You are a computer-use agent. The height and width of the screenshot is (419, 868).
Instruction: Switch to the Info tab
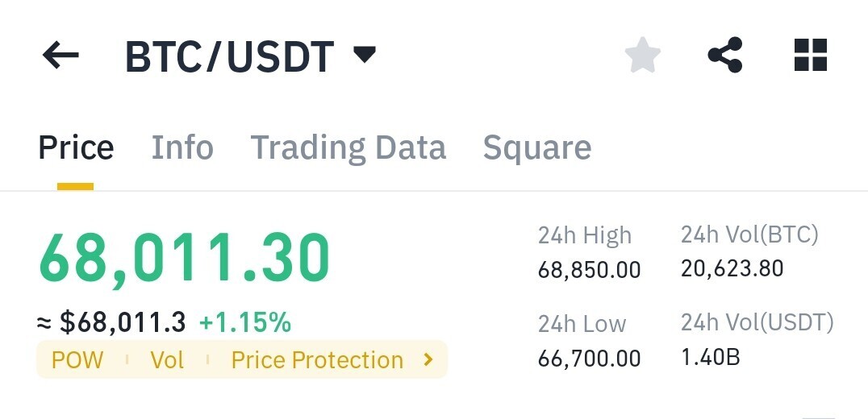click(x=182, y=147)
